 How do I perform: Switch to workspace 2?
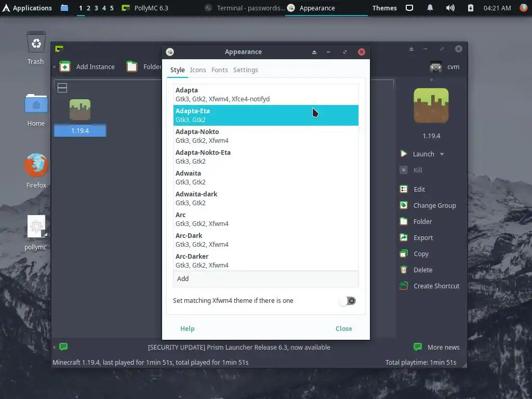pyautogui.click(x=88, y=8)
